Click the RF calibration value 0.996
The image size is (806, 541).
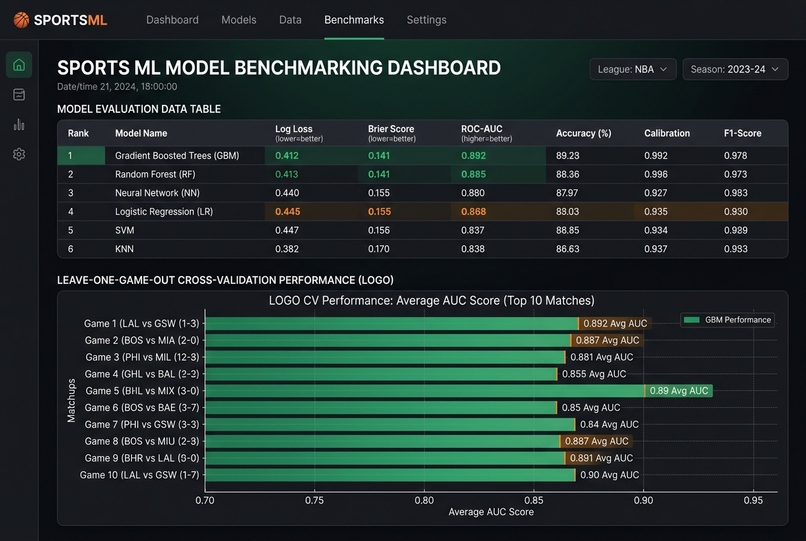tap(656, 174)
